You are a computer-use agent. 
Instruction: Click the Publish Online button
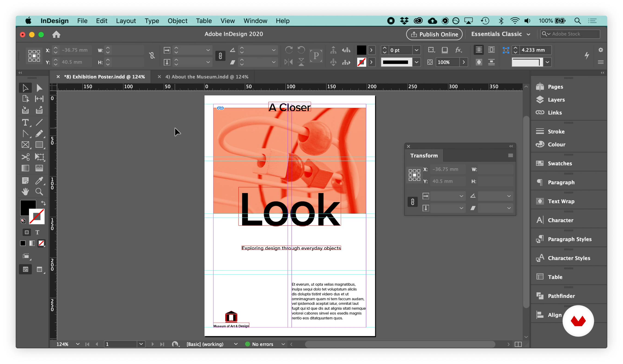tap(434, 34)
